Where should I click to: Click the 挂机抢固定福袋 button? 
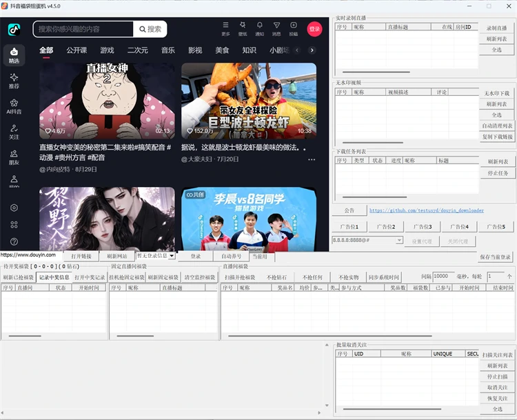pos(127,277)
